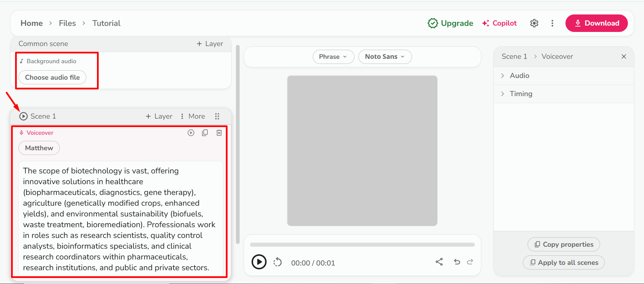Grab the Scene 1 drag handle

[x=217, y=116]
